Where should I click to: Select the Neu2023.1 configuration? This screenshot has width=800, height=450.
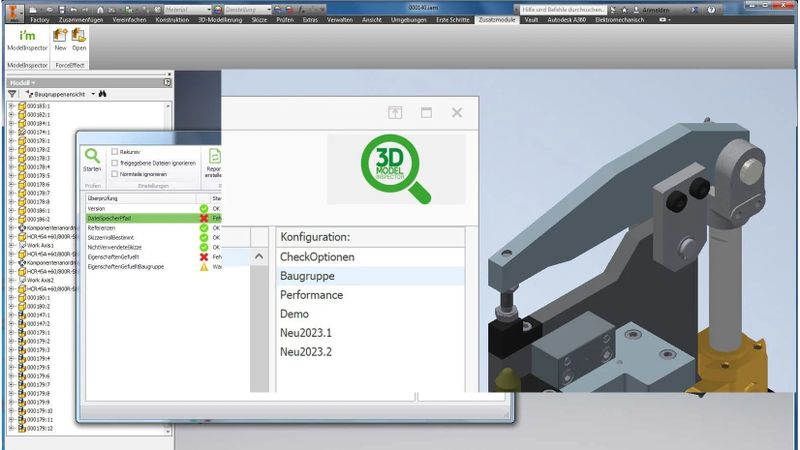(x=371, y=333)
